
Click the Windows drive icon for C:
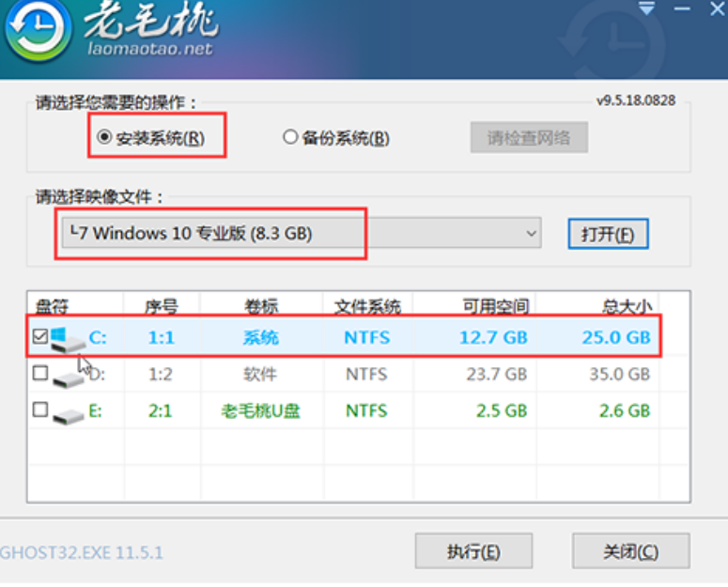[x=68, y=339]
